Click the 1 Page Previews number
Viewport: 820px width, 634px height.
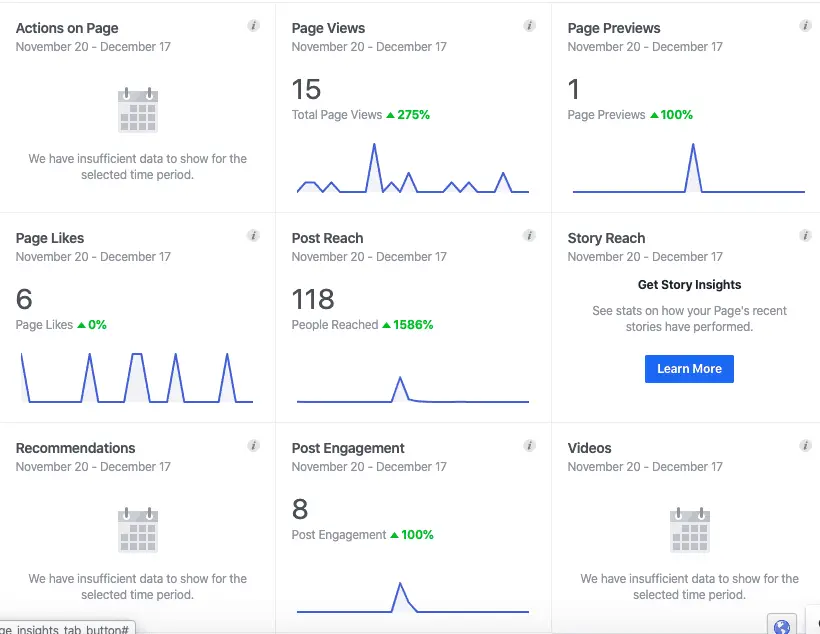point(574,89)
